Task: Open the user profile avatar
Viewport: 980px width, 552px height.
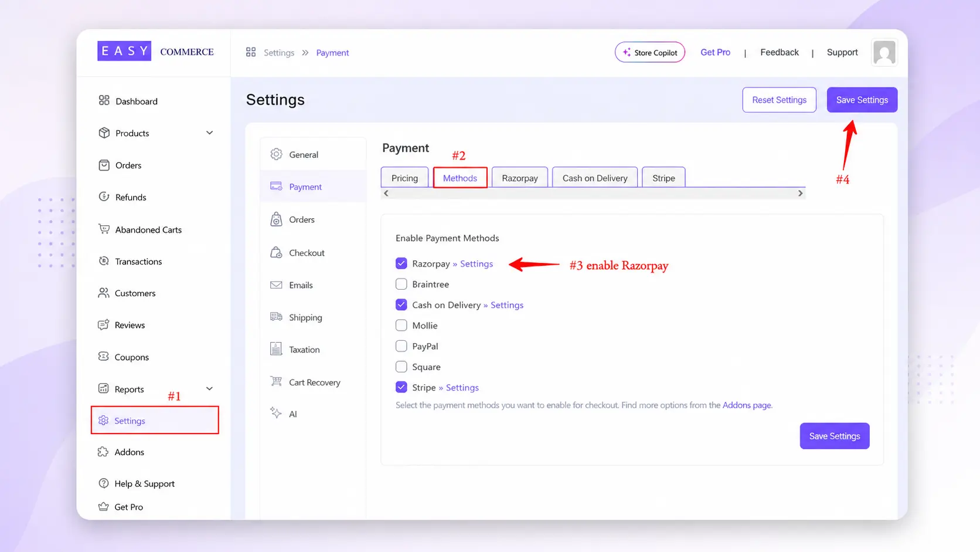Action: point(884,52)
